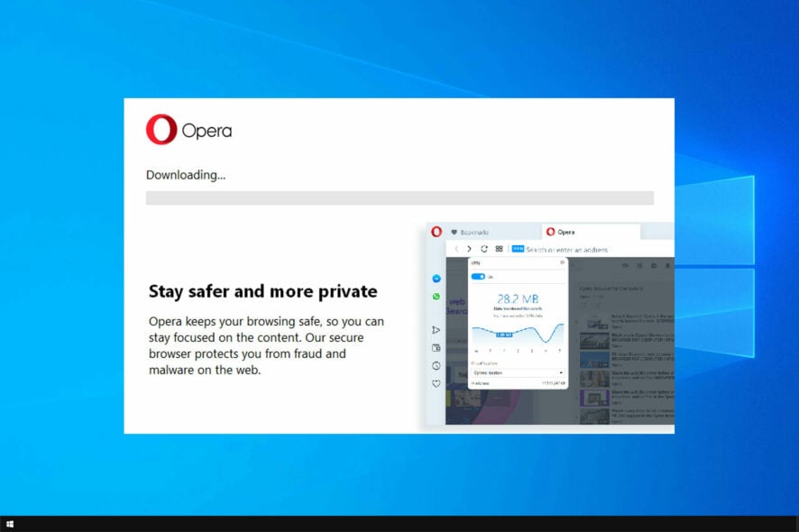Click the blue VPN badge in the address bar

click(x=518, y=249)
